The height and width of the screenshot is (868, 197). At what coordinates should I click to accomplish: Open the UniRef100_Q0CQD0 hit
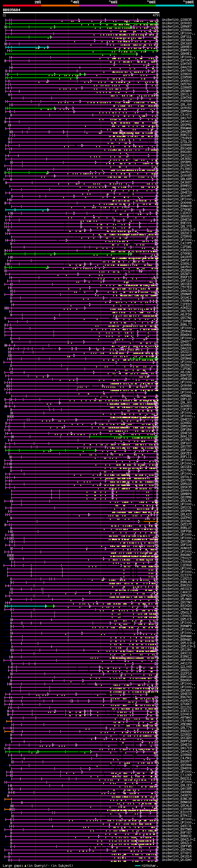(177, 737)
